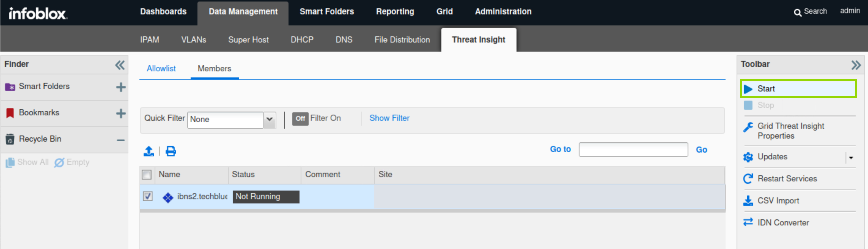
Task: Click the print icon above table
Action: (x=171, y=151)
